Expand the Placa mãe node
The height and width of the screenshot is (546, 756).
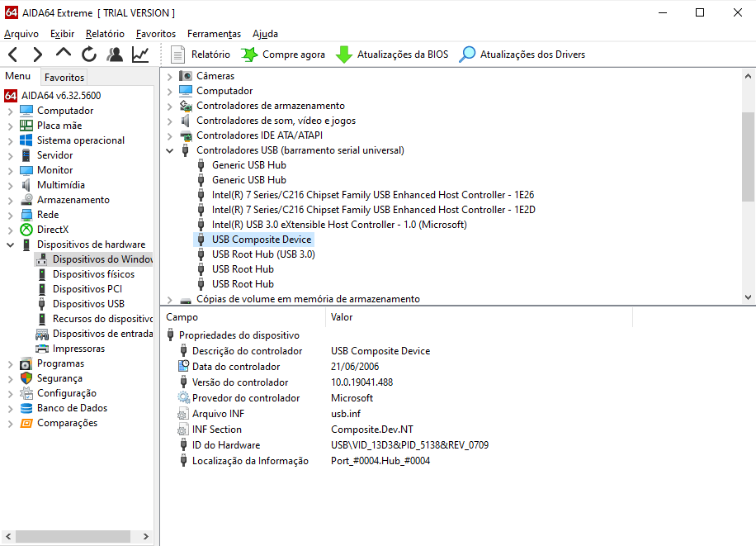[10, 126]
